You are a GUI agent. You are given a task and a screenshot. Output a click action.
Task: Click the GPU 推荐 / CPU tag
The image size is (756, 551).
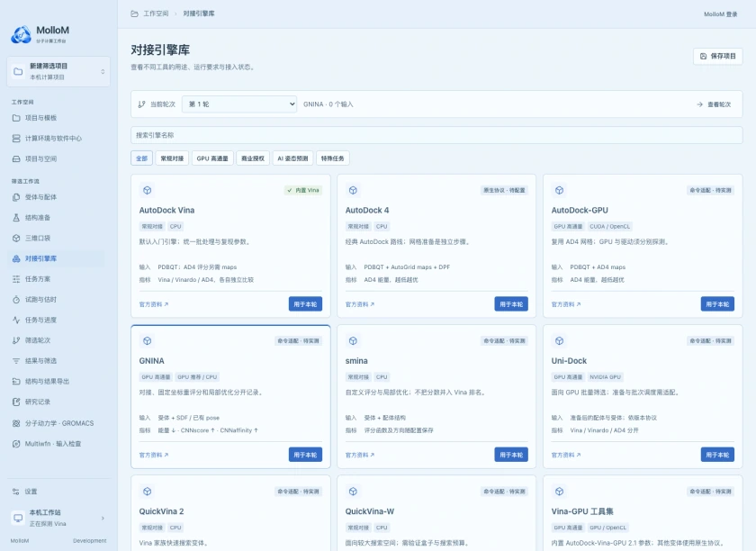197,377
